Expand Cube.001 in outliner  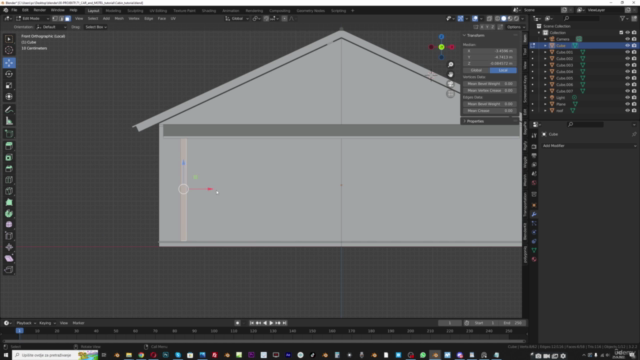[x=545, y=52]
